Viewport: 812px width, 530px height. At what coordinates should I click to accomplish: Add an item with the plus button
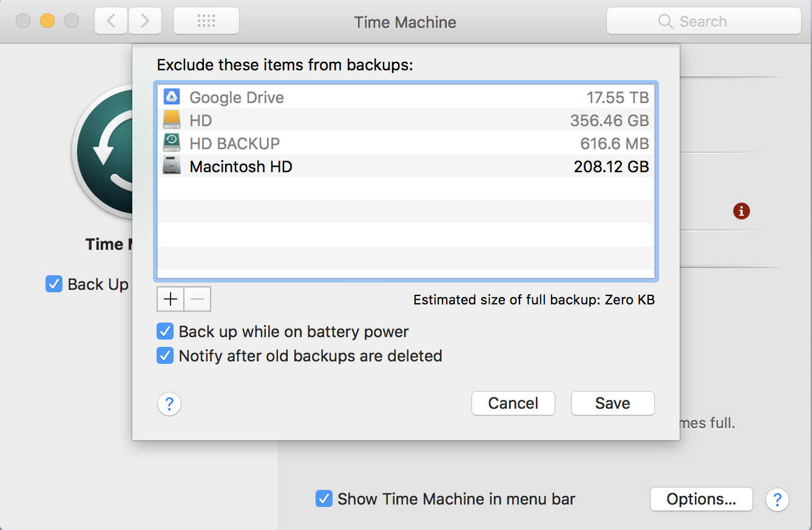[171, 299]
